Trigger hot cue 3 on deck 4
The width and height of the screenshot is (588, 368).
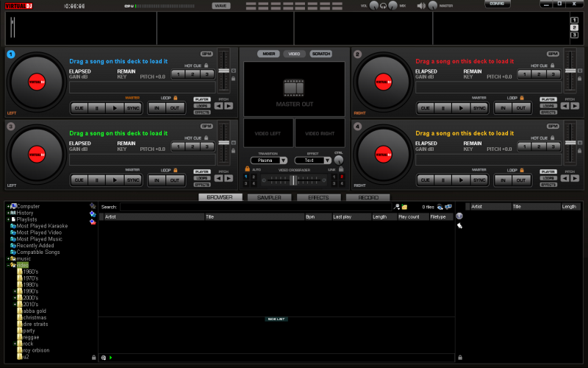pos(553,146)
